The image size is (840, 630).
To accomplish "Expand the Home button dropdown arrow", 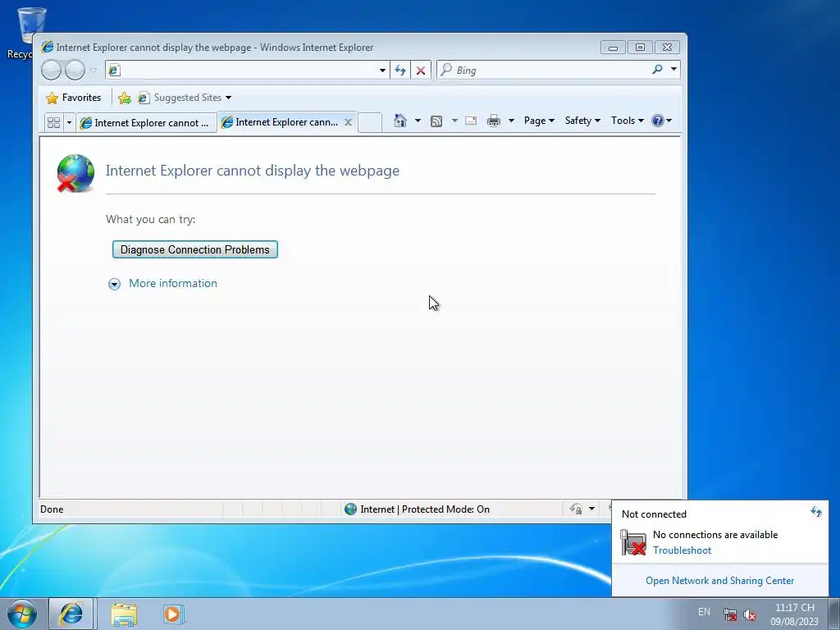I will (x=418, y=121).
